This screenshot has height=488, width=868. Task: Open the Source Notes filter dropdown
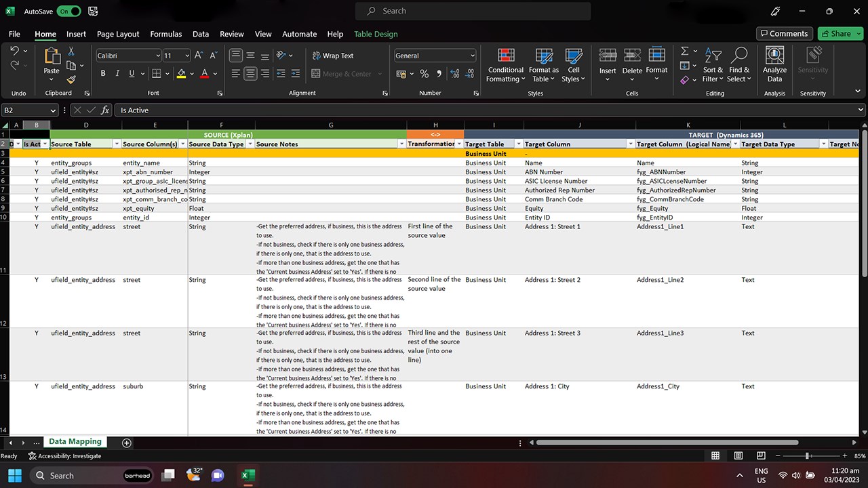[x=401, y=144]
